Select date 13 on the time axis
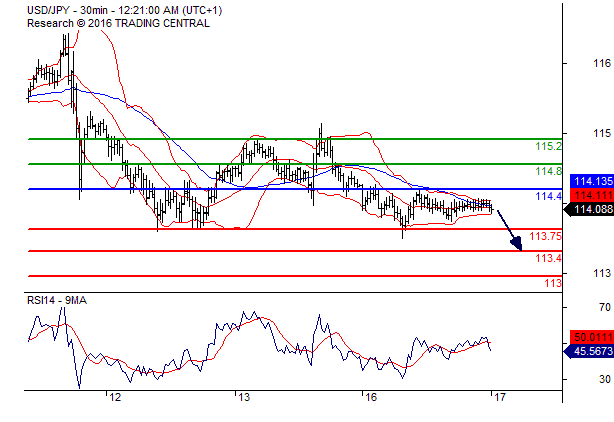Viewport: 614px width, 422px height. (243, 398)
